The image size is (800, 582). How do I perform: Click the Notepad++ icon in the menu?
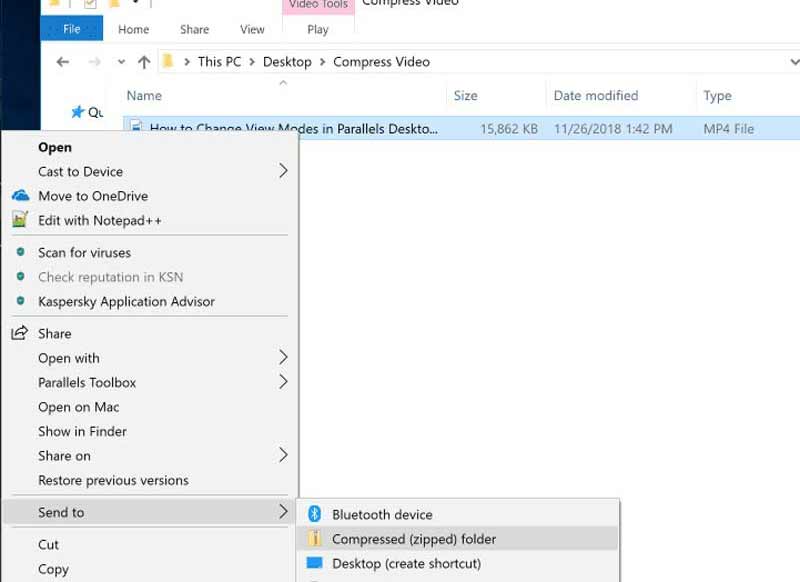(20, 219)
